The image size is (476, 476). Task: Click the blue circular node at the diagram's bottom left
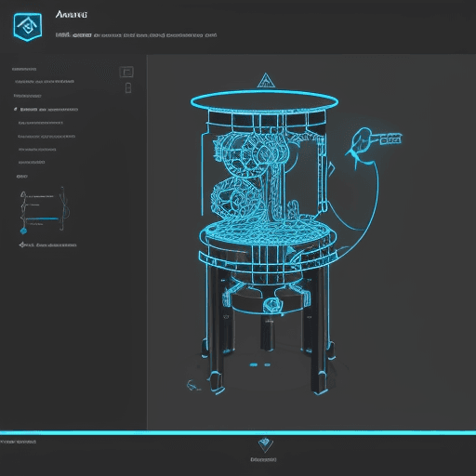point(23,231)
